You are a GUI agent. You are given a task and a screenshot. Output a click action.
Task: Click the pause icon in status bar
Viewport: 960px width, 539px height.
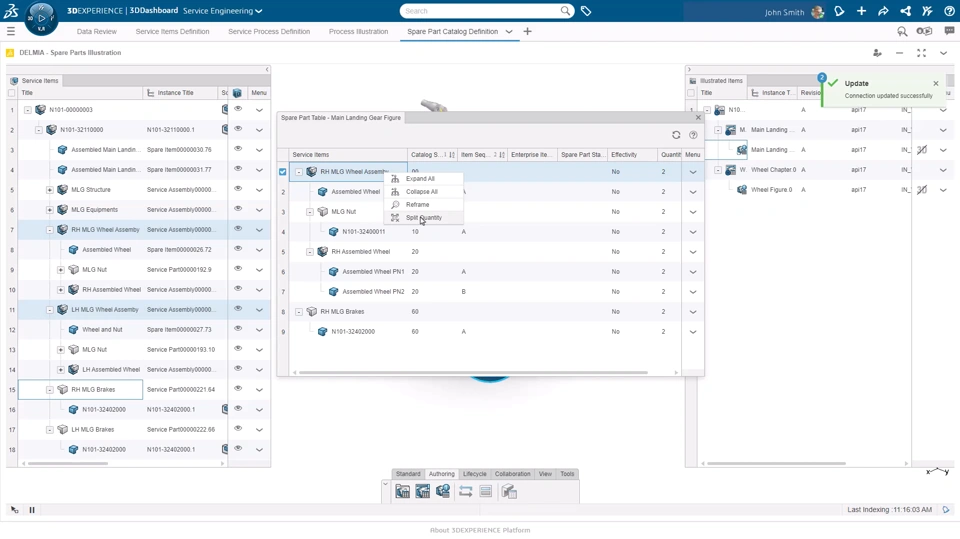tap(32, 510)
